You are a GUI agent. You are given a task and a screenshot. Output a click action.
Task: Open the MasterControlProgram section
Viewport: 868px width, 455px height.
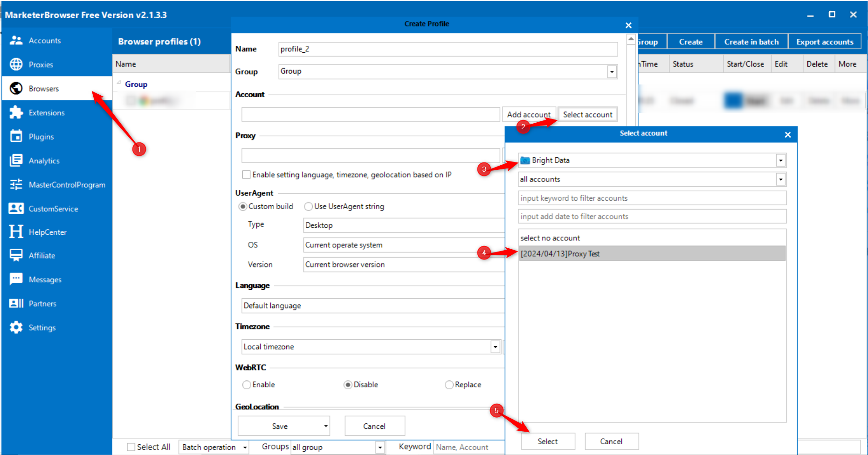tap(67, 184)
